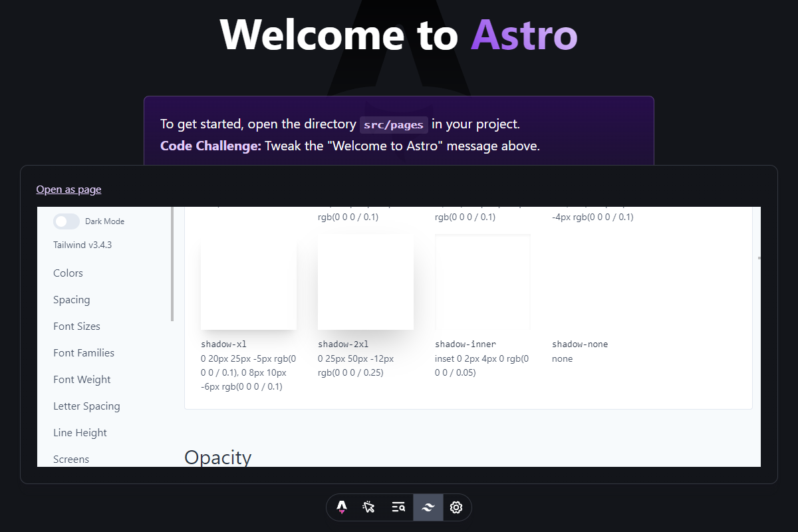The height and width of the screenshot is (532, 798).
Task: Open dev toolbar settings gear
Action: click(456, 507)
